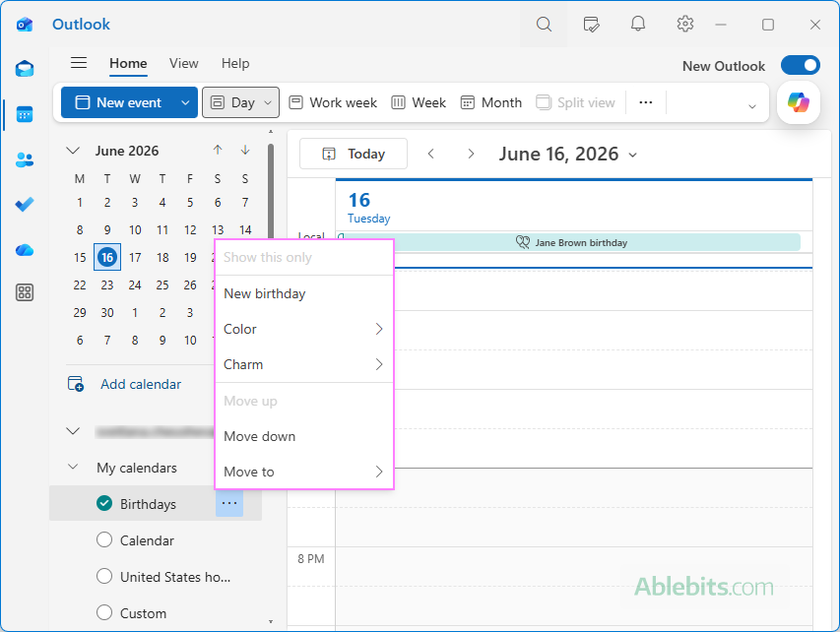Enable United States holidays calendar
The image size is (840, 632).
coord(104,576)
